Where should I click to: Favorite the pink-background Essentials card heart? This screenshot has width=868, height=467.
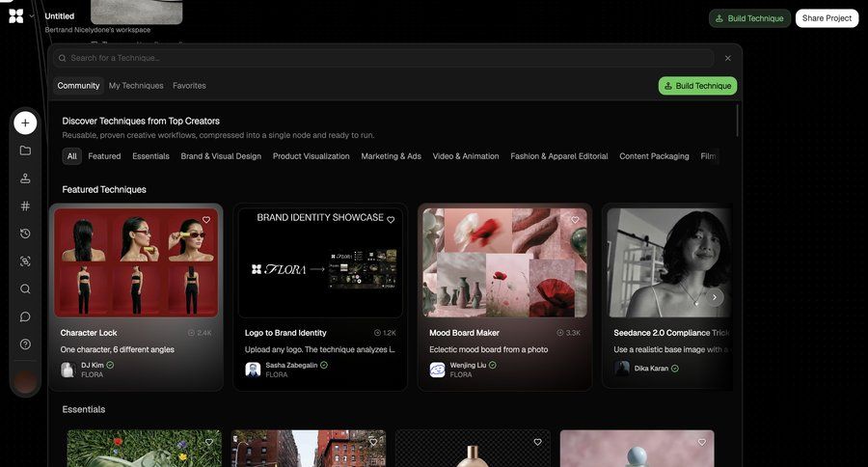coord(702,442)
